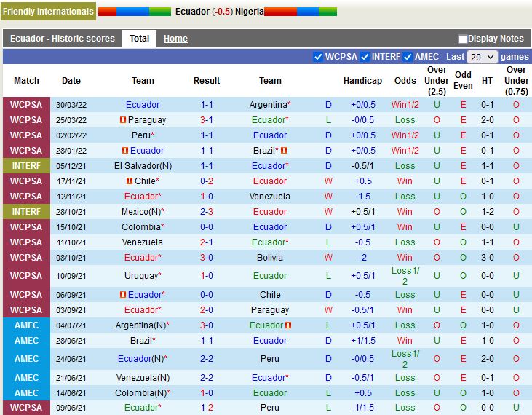Click the El Salvador(N) team link
Viewport: 532px width, 415px height.
[x=143, y=166]
